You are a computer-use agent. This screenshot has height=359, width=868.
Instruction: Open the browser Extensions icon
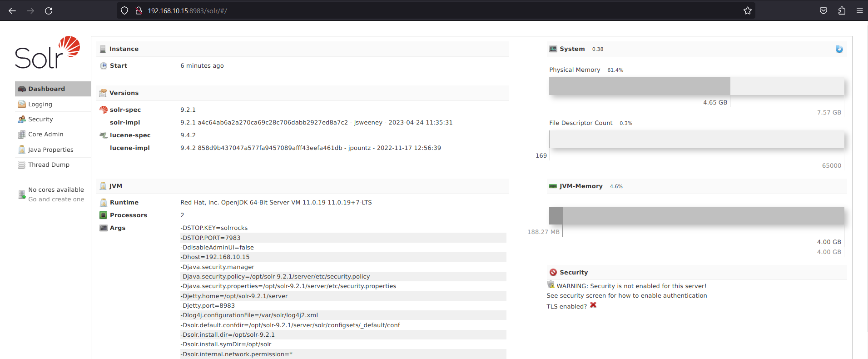(842, 10)
